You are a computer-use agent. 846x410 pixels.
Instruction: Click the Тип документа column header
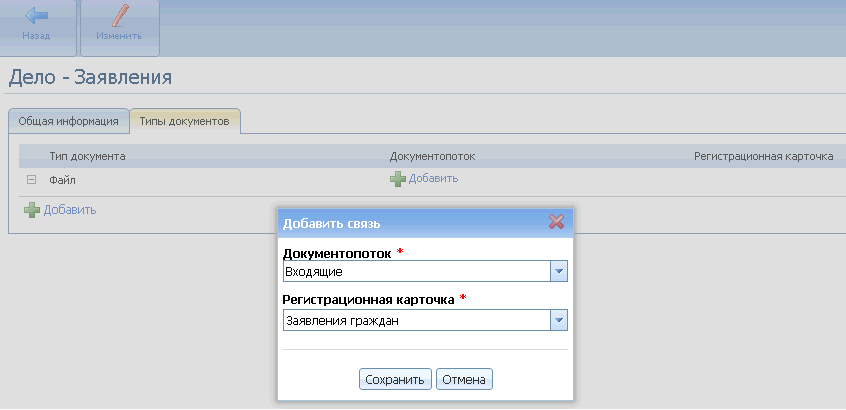click(x=87, y=157)
